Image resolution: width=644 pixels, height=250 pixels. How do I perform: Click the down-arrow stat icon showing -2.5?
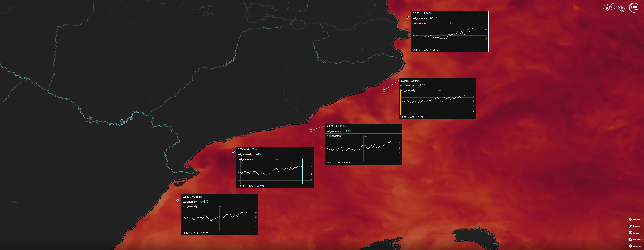pos(336,163)
